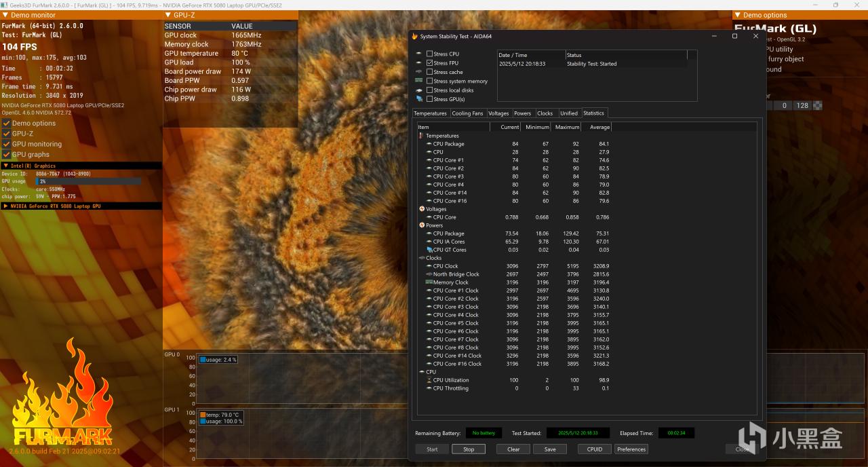Open the CPUID panel

click(x=595, y=449)
